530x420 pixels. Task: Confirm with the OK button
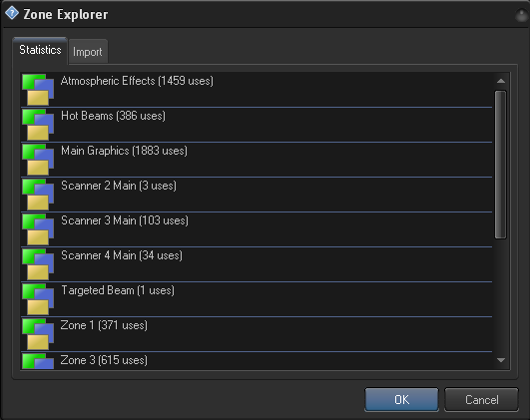tap(401, 399)
